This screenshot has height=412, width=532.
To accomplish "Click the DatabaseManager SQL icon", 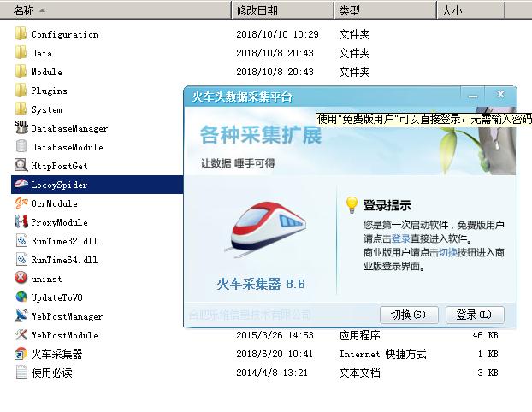I will tap(21, 128).
